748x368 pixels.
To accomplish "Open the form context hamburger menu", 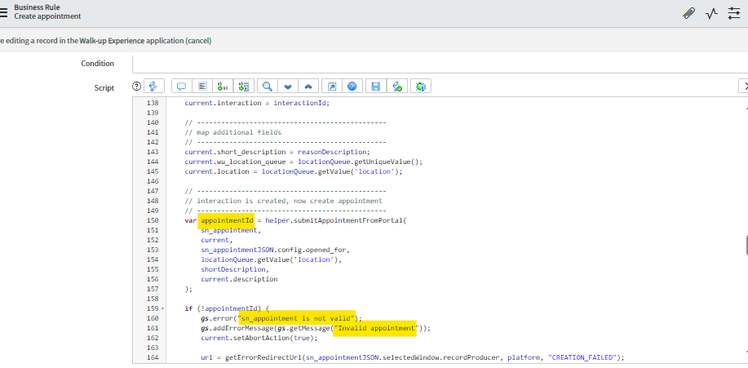I will point(3,12).
